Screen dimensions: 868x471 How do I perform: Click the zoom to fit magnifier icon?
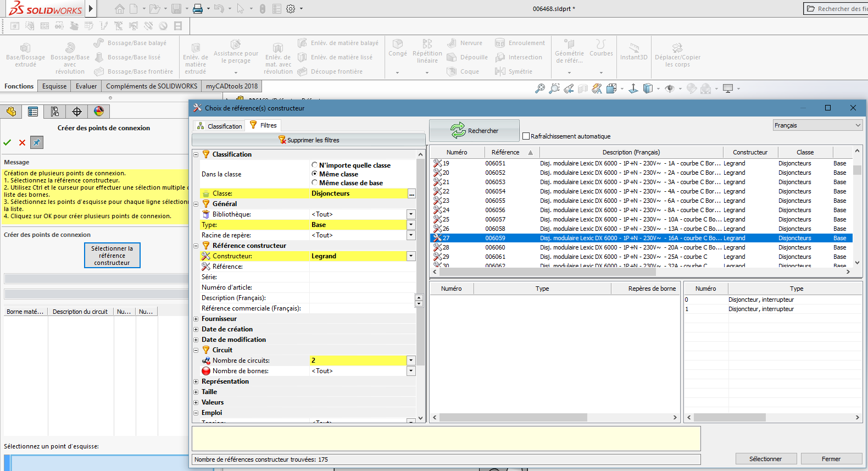click(x=540, y=88)
